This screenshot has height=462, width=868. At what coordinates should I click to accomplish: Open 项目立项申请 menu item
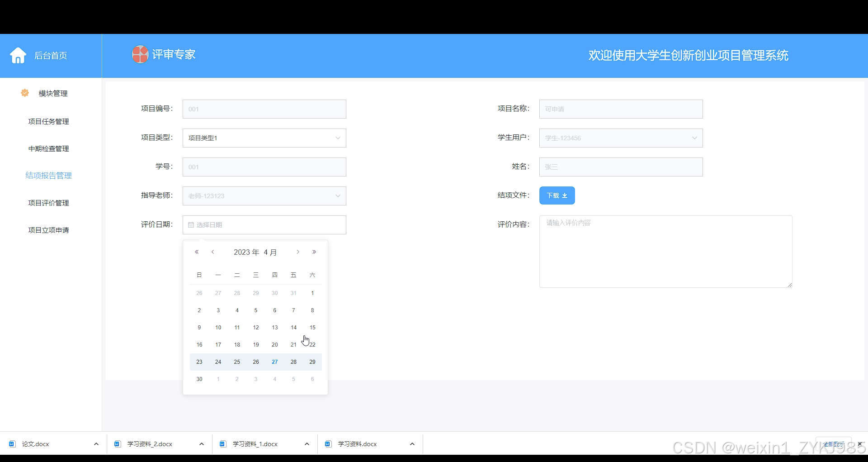click(49, 230)
